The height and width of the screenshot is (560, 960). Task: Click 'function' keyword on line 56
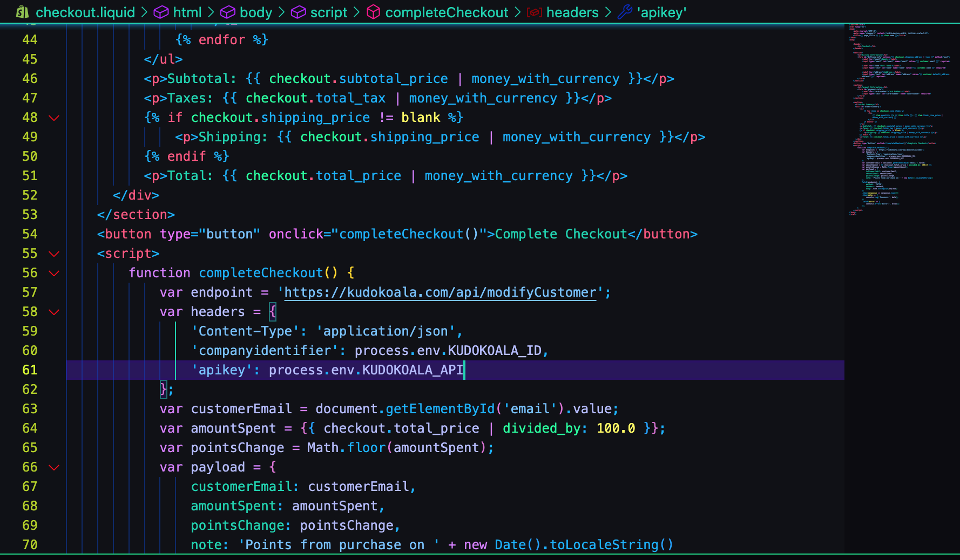point(159,273)
